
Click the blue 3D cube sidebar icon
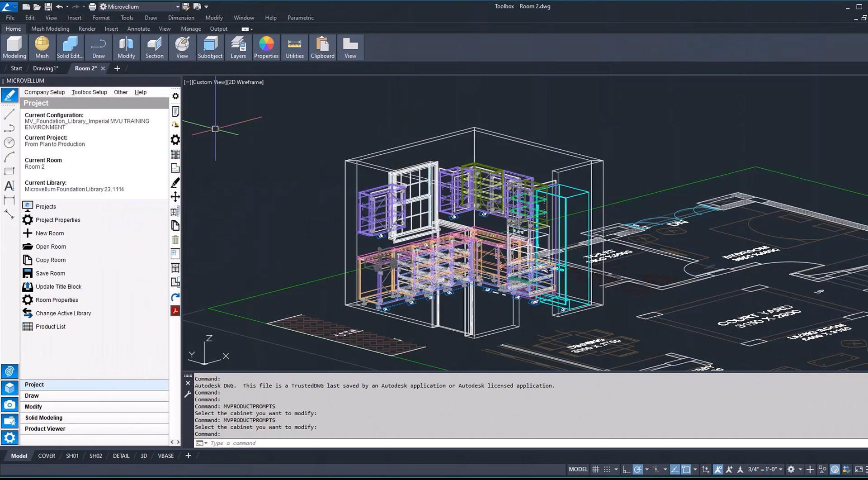coord(9,388)
